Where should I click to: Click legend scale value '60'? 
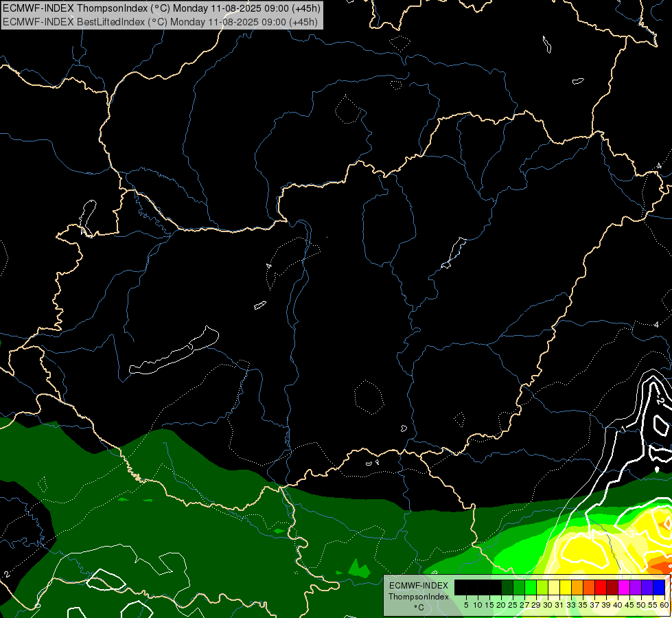pos(664,605)
